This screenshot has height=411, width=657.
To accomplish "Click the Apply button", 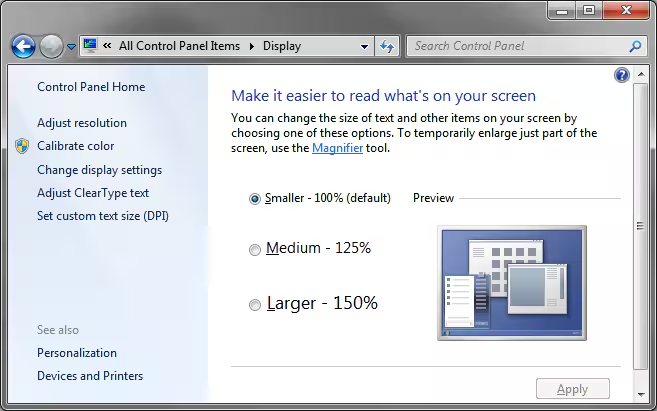I will point(573,389).
